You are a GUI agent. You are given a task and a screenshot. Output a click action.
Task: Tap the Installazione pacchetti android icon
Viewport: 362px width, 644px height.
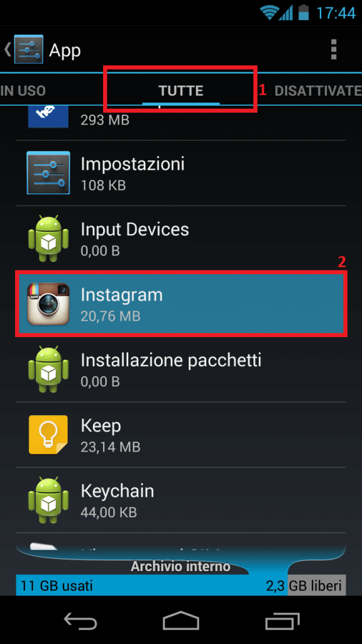click(x=48, y=369)
